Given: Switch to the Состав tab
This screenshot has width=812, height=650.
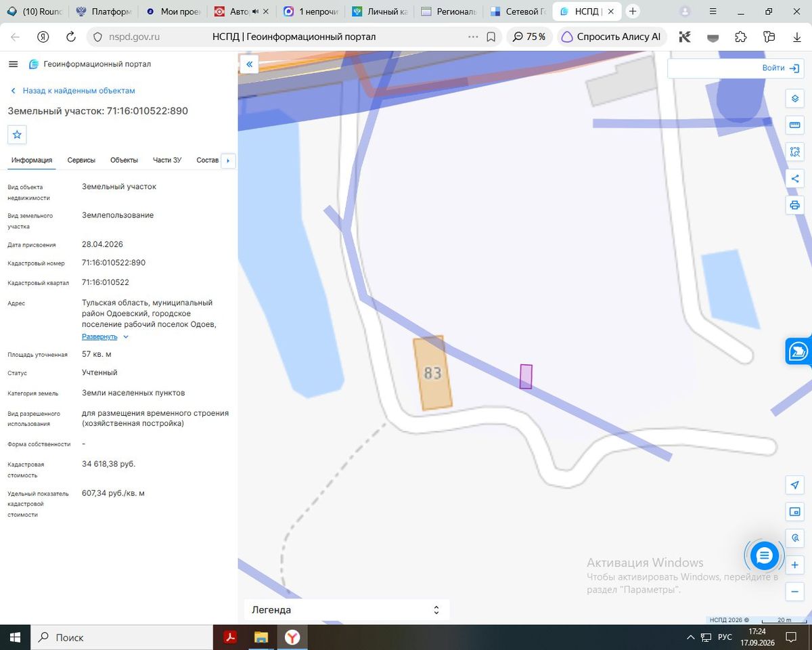Looking at the screenshot, I should point(208,160).
